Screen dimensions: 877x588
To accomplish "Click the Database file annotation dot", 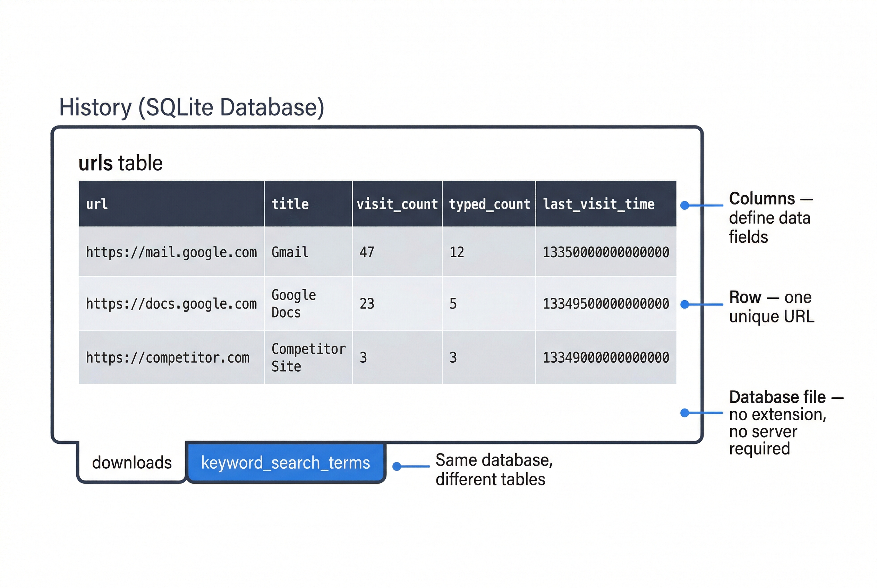I will click(x=685, y=413).
